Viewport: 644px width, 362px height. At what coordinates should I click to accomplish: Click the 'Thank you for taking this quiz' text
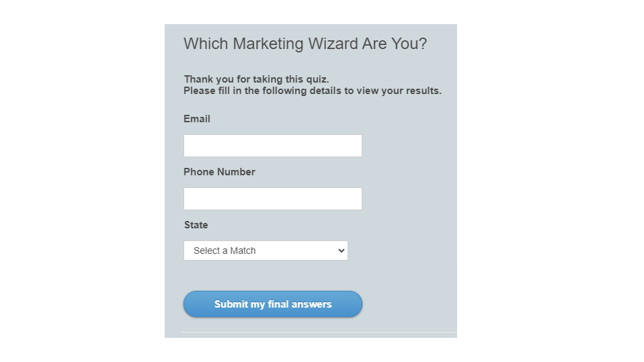256,79
